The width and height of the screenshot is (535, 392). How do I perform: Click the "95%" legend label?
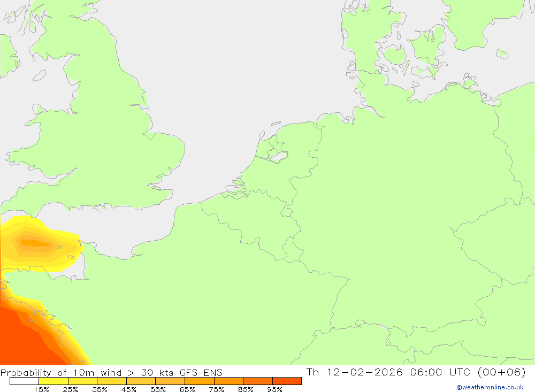[x=274, y=389]
